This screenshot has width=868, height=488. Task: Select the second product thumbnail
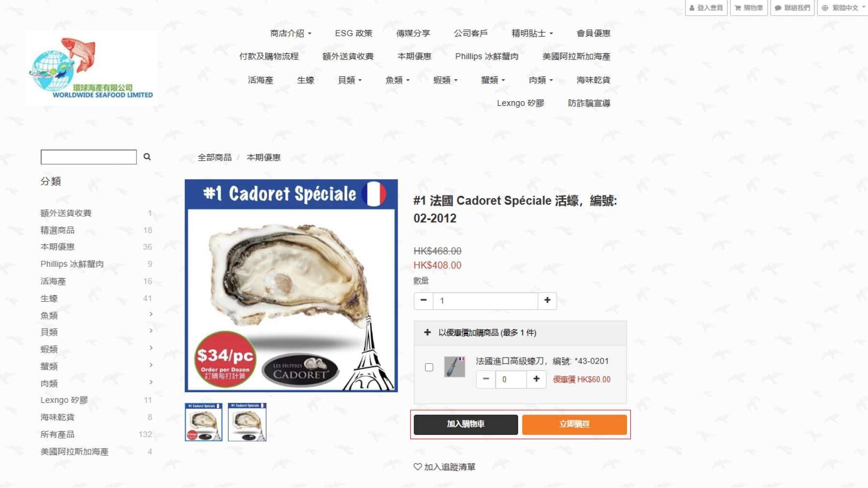247,422
